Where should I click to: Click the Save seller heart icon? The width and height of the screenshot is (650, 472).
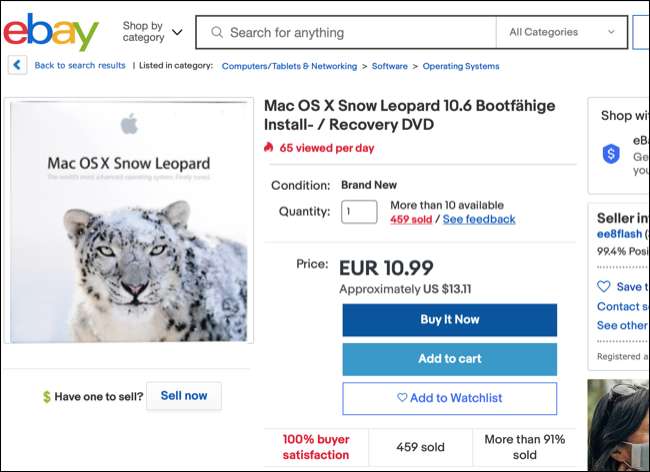[603, 287]
